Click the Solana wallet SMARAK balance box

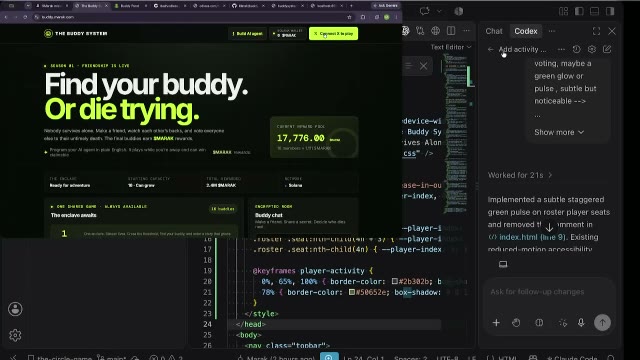[x=288, y=33]
